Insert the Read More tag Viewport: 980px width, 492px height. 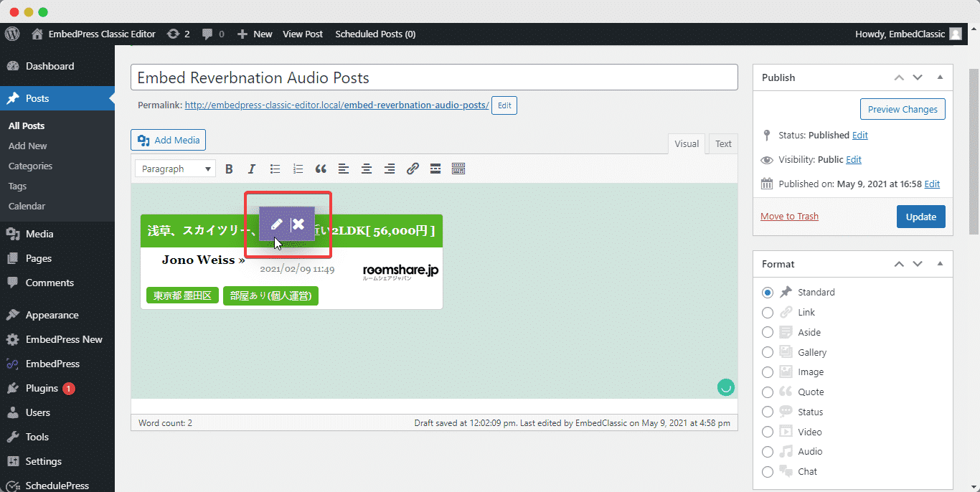pos(435,169)
